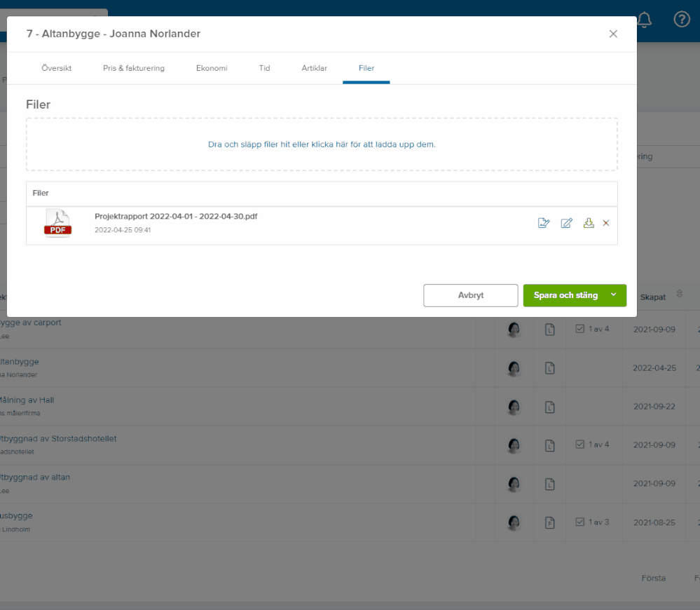The height and width of the screenshot is (610, 700).
Task: Click the edit file name pencil icon
Action: tap(567, 223)
